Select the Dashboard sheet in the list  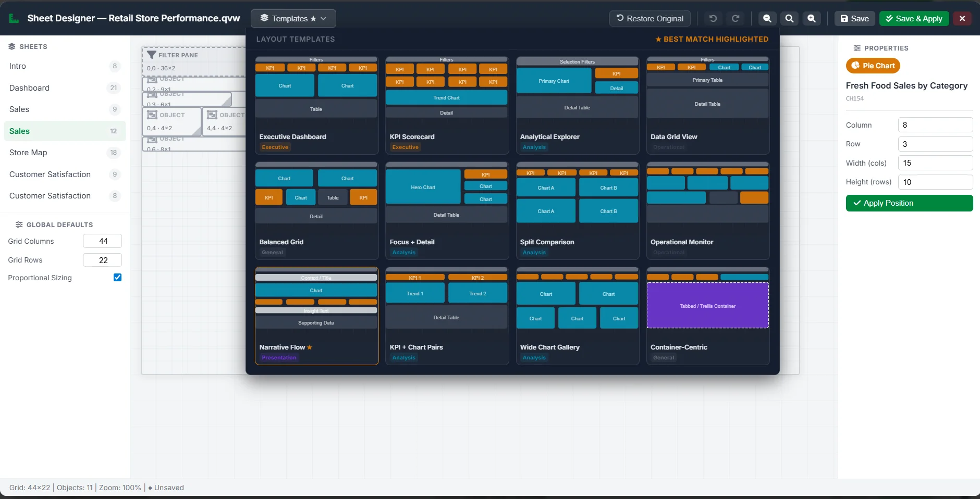pyautogui.click(x=29, y=88)
